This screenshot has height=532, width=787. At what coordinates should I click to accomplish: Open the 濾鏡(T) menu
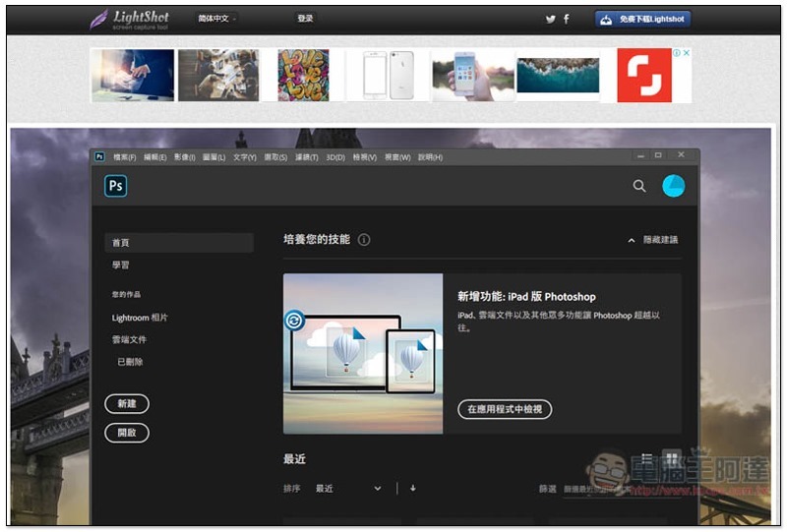[306, 157]
